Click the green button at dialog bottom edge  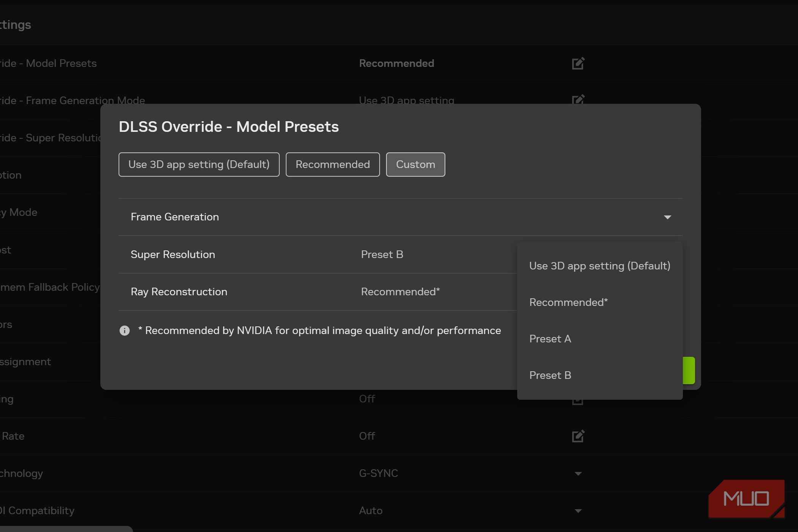(x=689, y=370)
